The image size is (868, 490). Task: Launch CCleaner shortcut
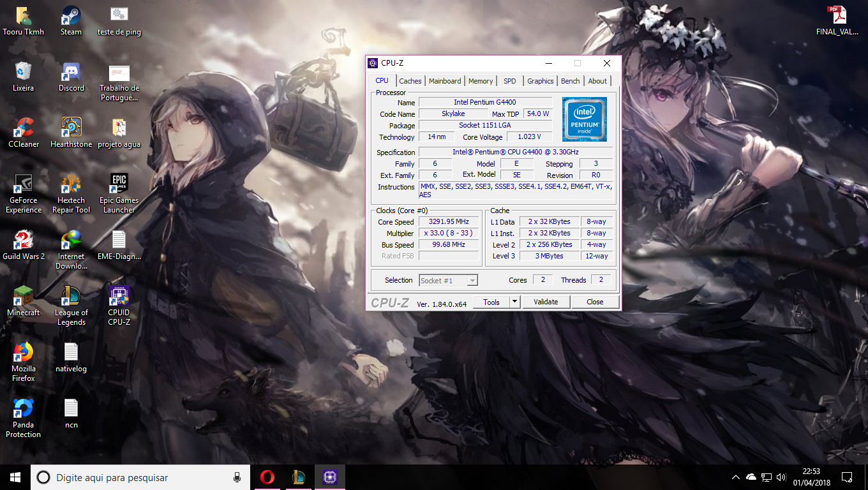pyautogui.click(x=24, y=132)
